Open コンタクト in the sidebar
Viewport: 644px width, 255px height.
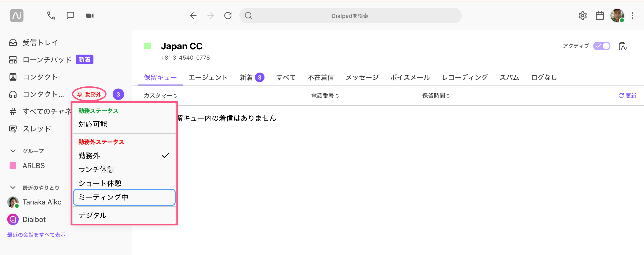33,77
